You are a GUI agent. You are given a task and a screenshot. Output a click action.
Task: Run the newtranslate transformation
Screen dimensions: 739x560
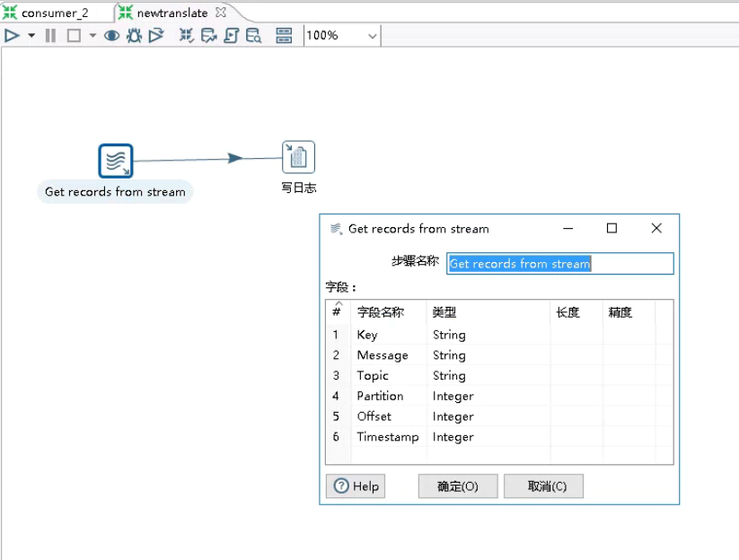pyautogui.click(x=12, y=36)
